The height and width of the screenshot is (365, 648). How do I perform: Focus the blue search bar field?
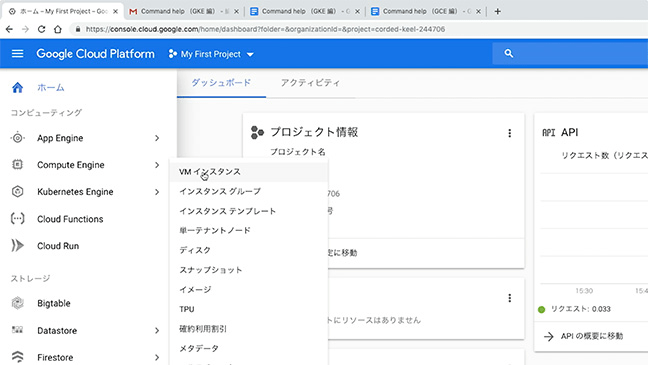point(570,53)
